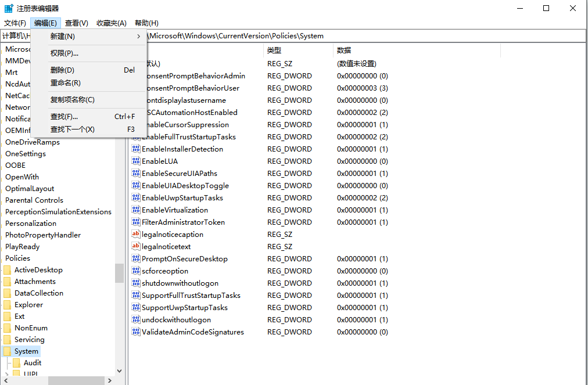Click the tree horizontal scrollbar left arrow
Image resolution: width=588 pixels, height=385 pixels.
click(5, 380)
